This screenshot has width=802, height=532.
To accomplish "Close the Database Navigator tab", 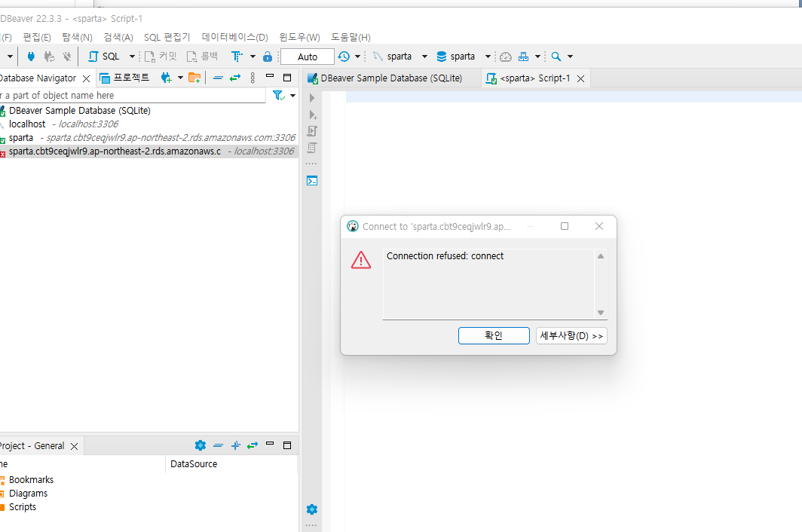I will (x=87, y=78).
